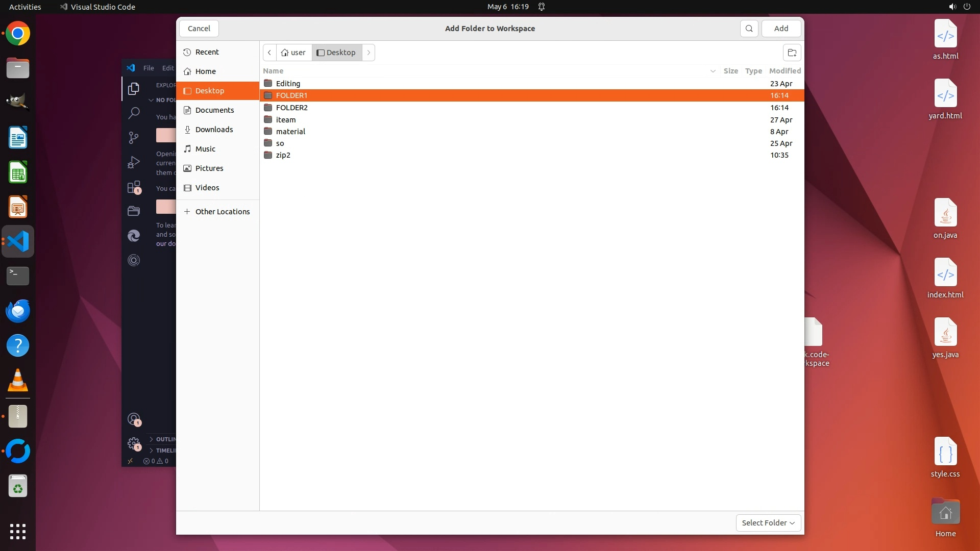The image size is (980, 551).
Task: Open VS Code Search view icon
Action: 134,113
